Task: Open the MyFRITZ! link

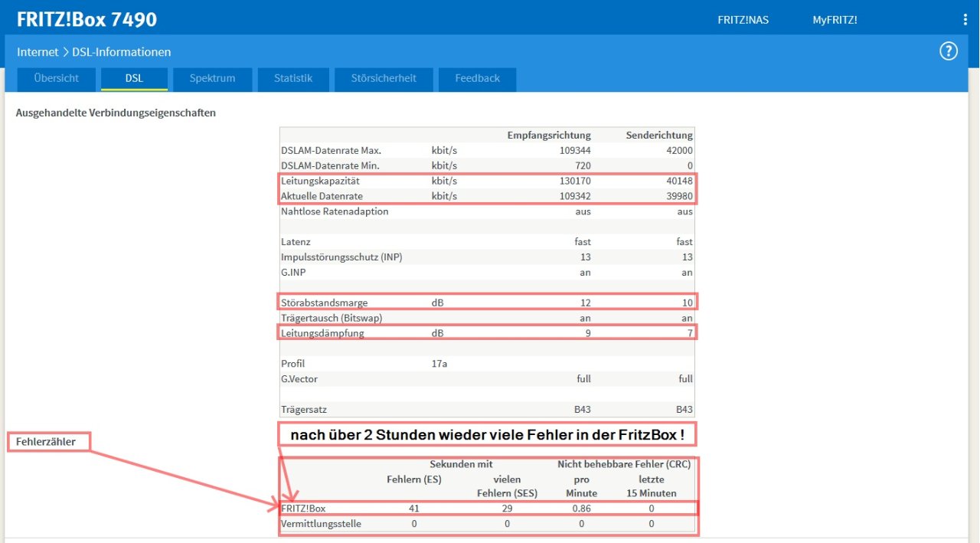Action: pyautogui.click(x=835, y=20)
